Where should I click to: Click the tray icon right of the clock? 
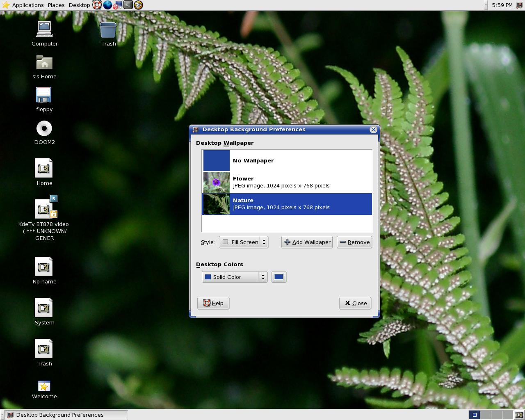519,5
